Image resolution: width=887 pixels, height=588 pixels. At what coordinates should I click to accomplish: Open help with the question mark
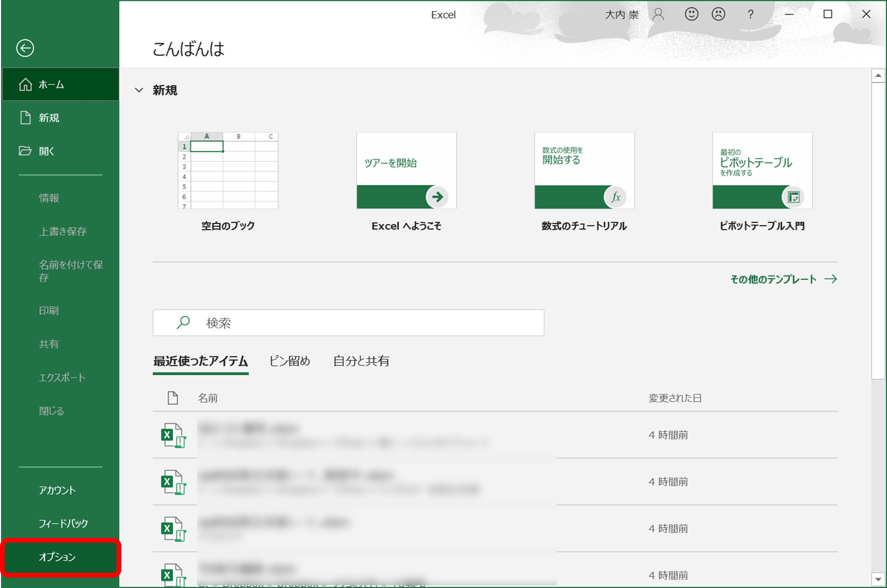coord(750,14)
